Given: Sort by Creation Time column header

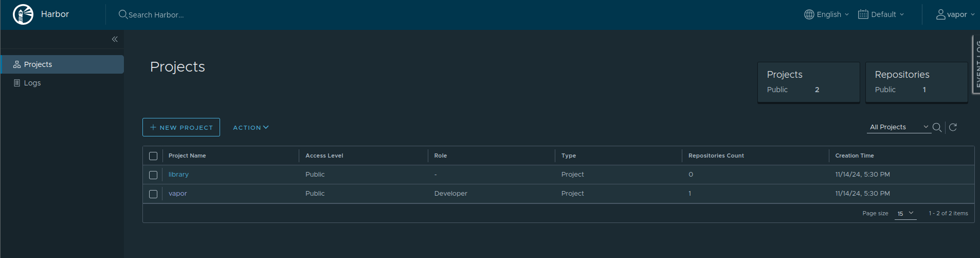Looking at the screenshot, I should (x=855, y=156).
